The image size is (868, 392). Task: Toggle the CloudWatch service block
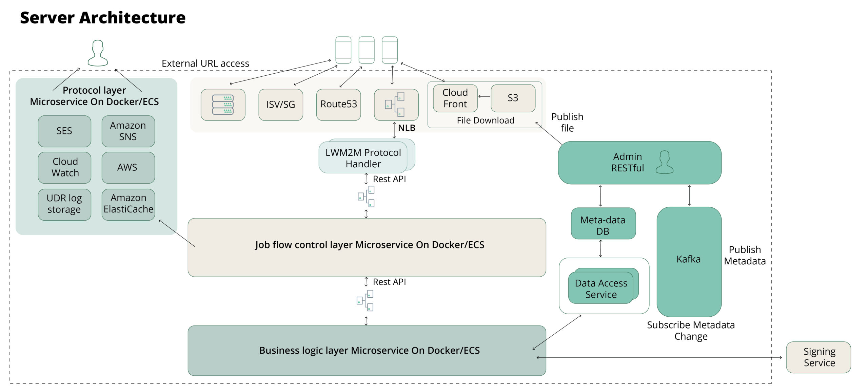coord(64,167)
